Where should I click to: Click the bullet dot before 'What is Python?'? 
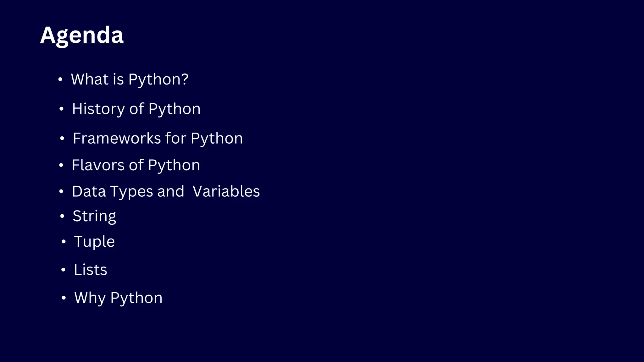coord(60,80)
